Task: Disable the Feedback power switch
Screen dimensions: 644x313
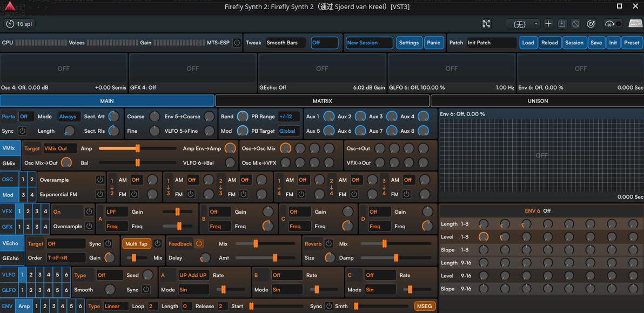Action: click(x=199, y=244)
